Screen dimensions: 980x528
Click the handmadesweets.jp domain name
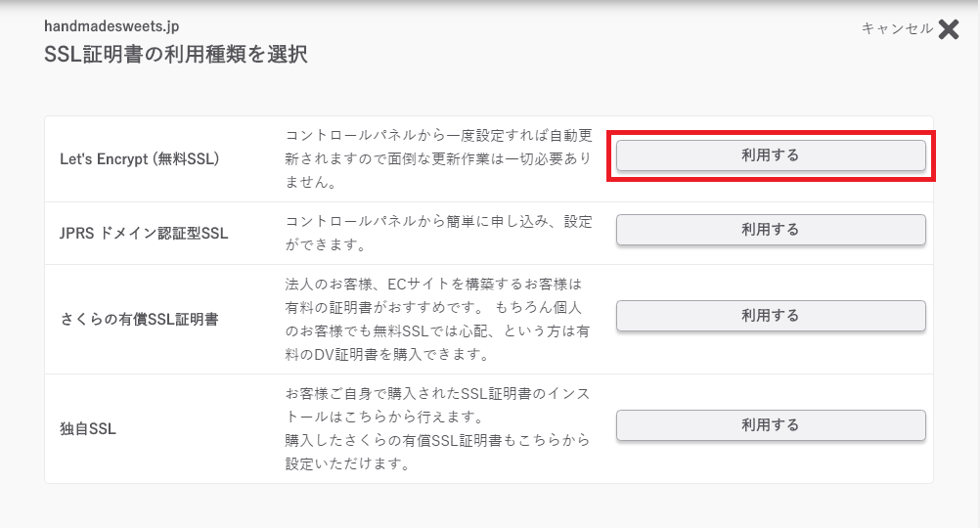[x=111, y=26]
